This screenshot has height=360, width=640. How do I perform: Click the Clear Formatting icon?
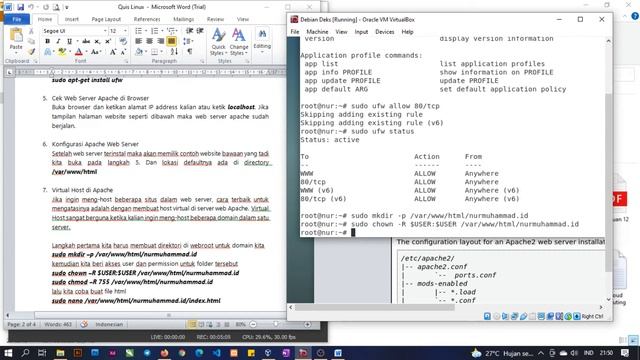(123, 41)
